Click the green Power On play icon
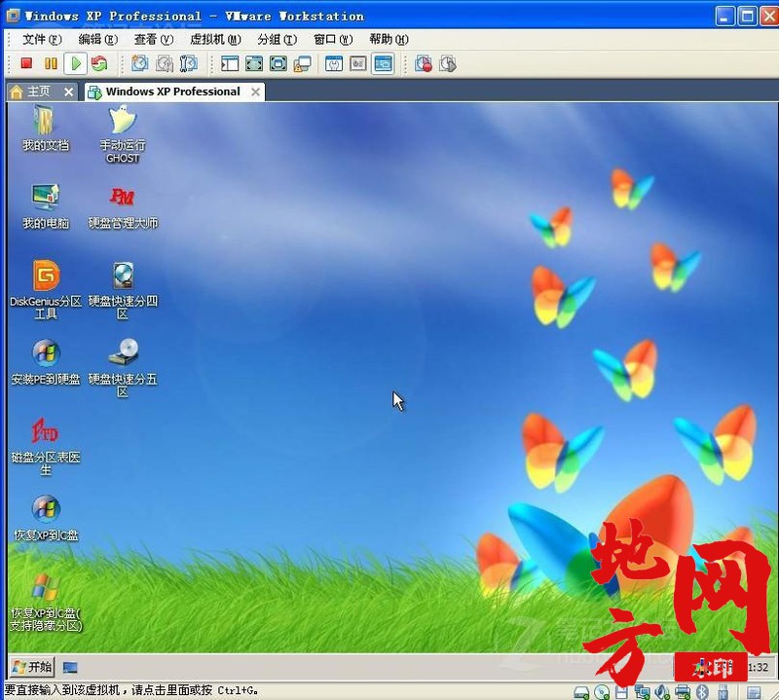The height and width of the screenshot is (700, 779). click(x=76, y=63)
